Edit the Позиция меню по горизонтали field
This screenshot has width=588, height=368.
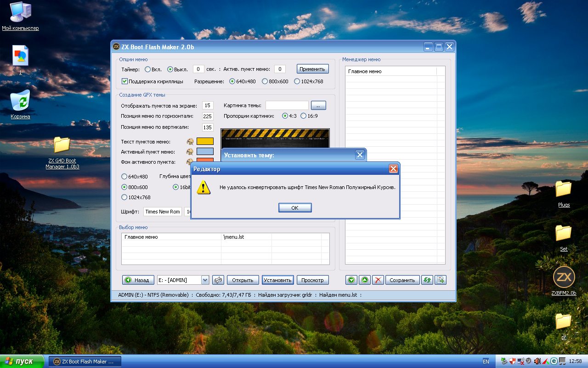click(x=208, y=116)
